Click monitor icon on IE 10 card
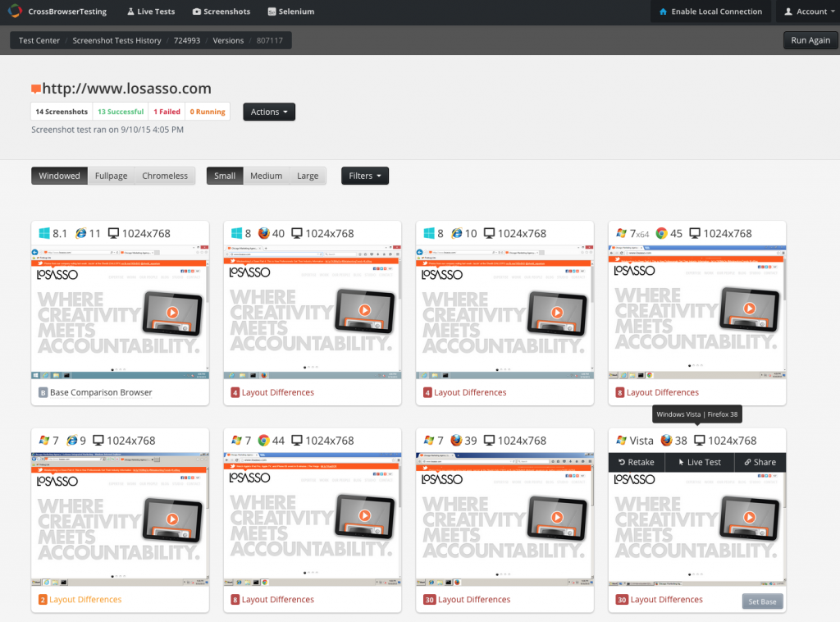840x622 pixels. coord(489,233)
